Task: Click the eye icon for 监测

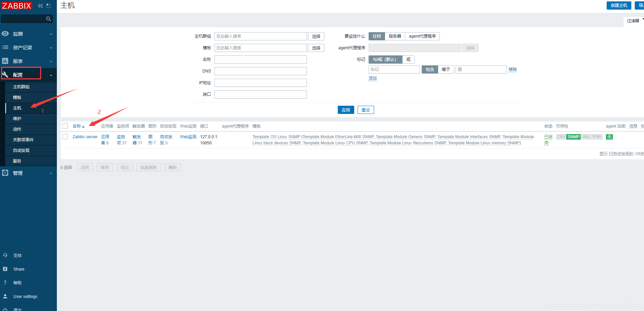Action: pos(5,34)
